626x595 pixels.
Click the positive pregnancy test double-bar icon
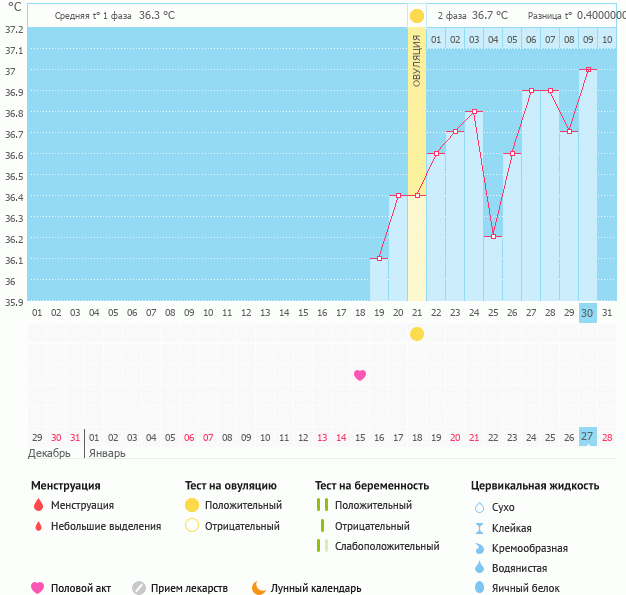[x=322, y=506]
